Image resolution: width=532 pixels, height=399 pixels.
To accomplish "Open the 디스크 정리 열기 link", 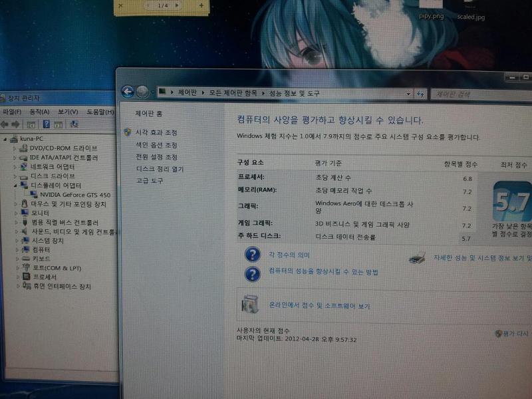I will [160, 169].
